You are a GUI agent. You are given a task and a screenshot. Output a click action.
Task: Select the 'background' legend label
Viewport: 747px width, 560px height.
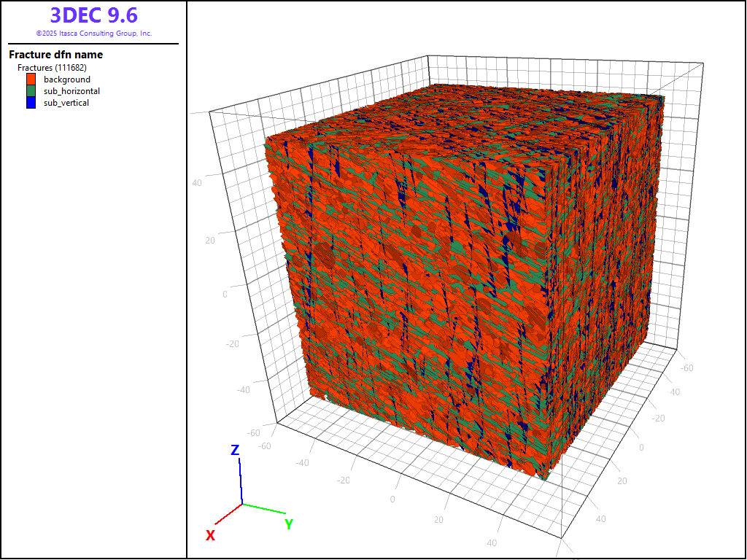tap(67, 79)
